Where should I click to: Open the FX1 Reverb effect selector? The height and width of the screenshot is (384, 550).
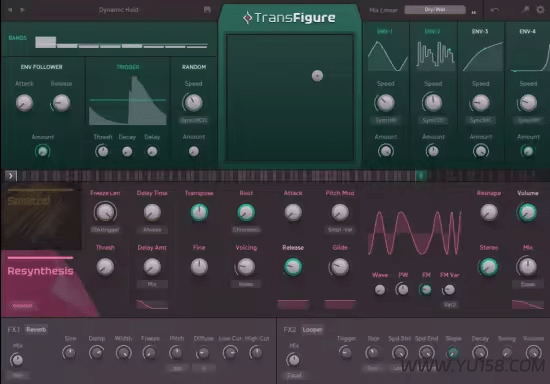[36, 330]
